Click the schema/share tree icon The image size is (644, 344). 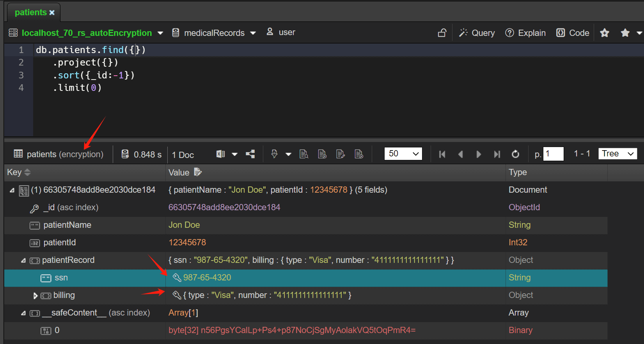tap(250, 154)
